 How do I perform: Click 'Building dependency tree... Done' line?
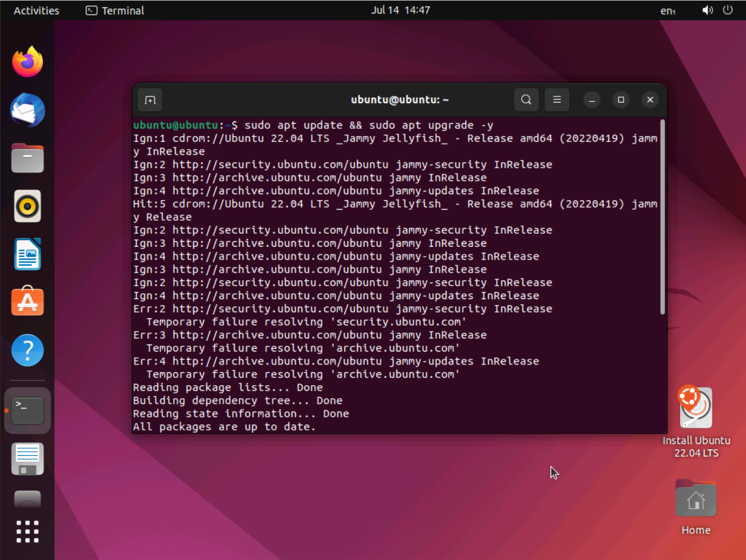click(238, 400)
